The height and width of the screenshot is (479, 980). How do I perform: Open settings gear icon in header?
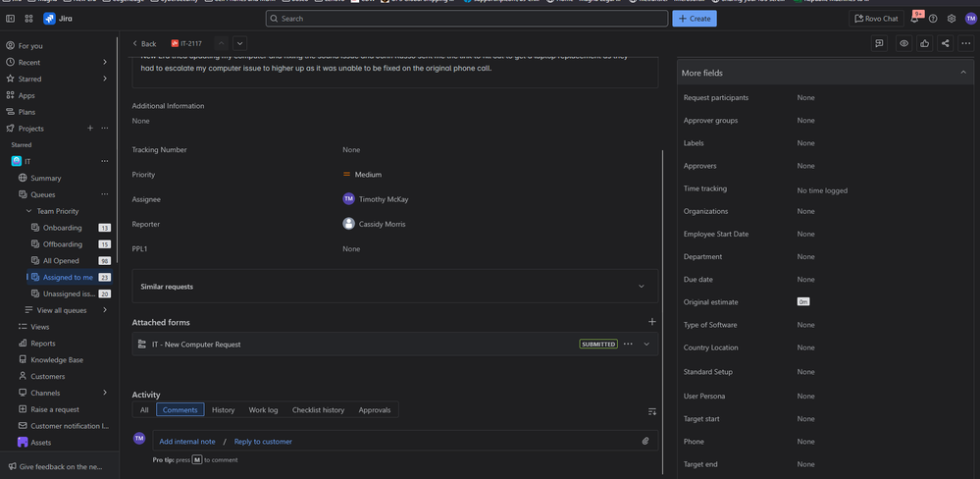pyautogui.click(x=952, y=19)
